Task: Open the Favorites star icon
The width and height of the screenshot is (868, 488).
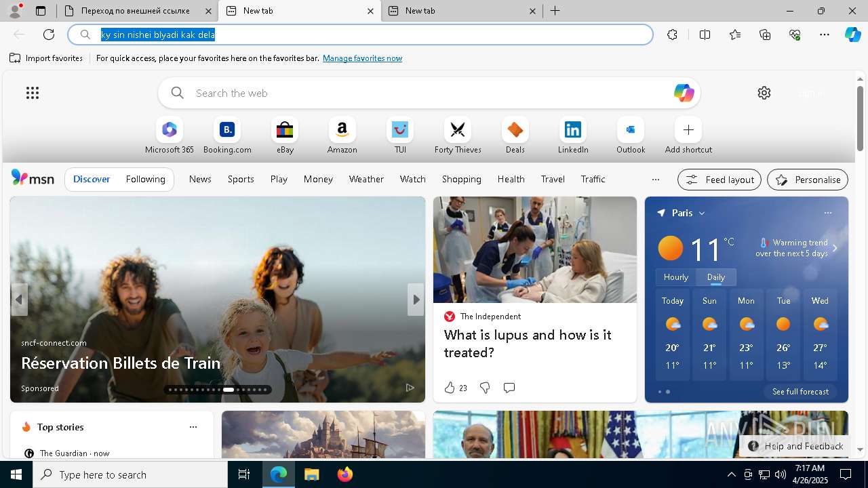Action: (x=735, y=35)
